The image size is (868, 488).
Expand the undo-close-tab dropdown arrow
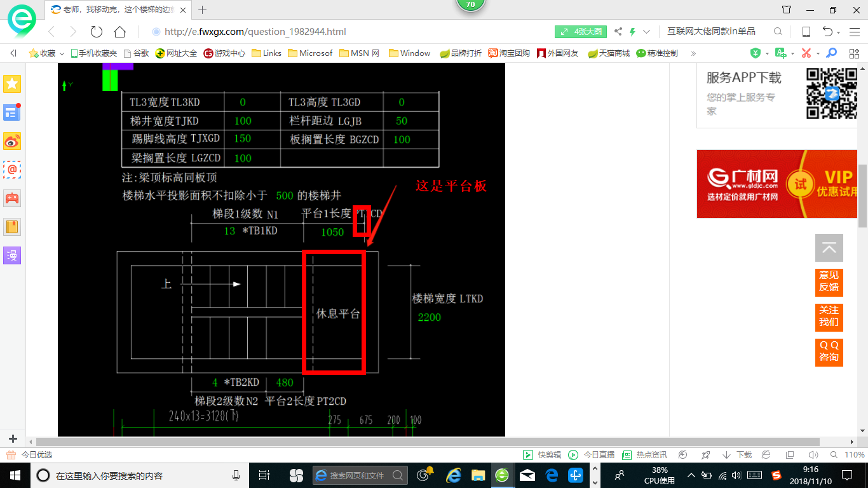(x=839, y=32)
